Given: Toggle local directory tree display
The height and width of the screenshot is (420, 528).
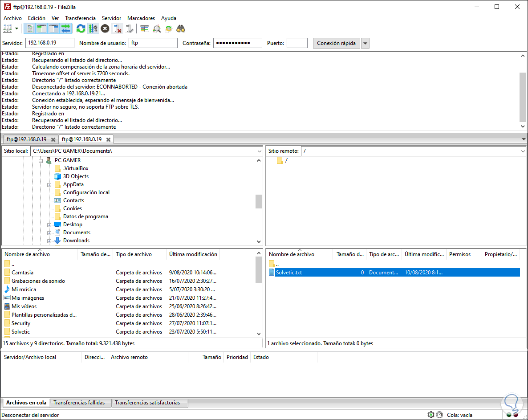Looking at the screenshot, I should coord(41,29).
